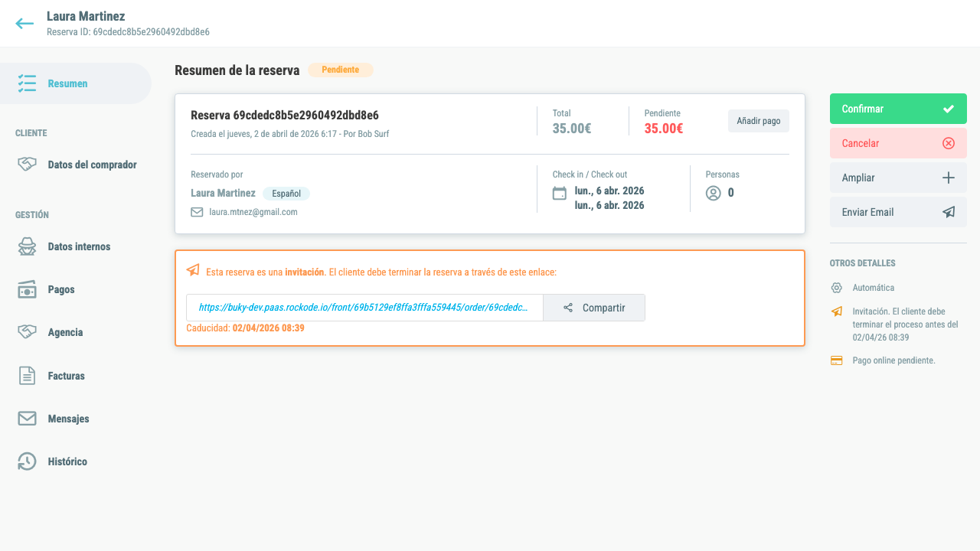Click the handshake icon beside Datos del comprador

pyautogui.click(x=28, y=165)
